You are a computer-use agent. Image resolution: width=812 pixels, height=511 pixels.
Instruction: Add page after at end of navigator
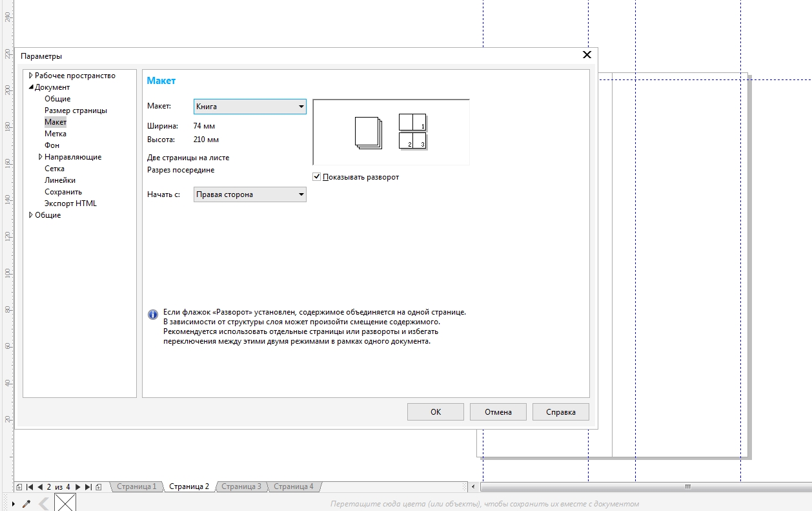[98, 486]
